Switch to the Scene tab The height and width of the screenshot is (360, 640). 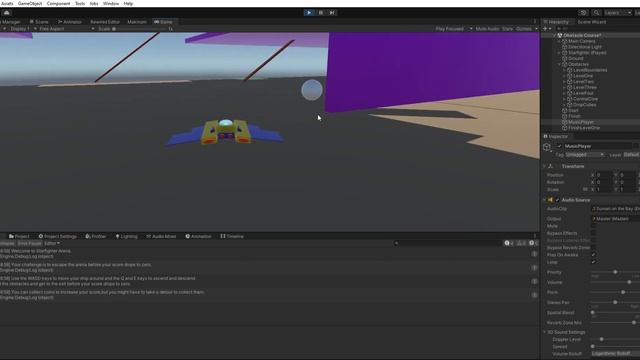click(39, 22)
